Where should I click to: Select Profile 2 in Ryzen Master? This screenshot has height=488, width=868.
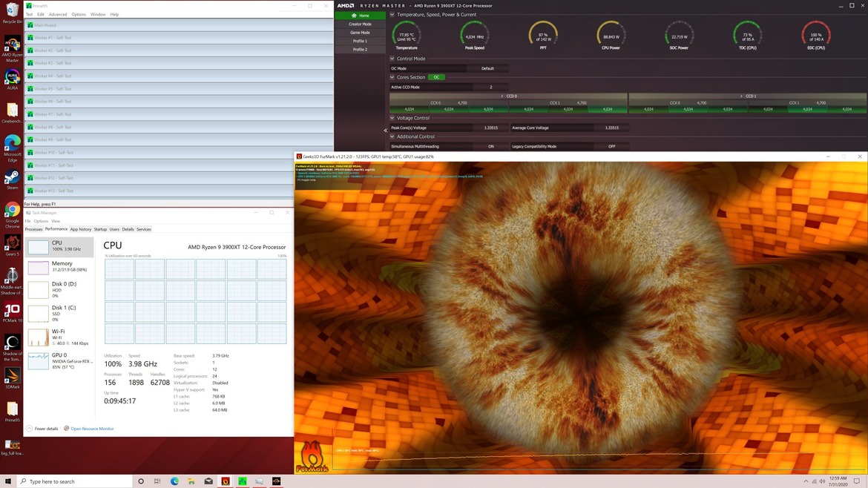click(x=361, y=49)
